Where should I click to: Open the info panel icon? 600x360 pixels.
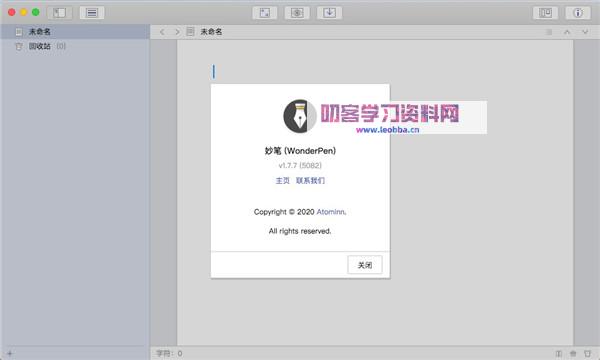(578, 13)
